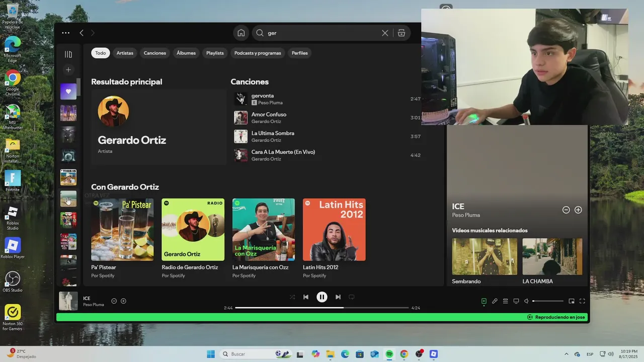Go back with the left arrow
This screenshot has width=644, height=362.
click(82, 33)
